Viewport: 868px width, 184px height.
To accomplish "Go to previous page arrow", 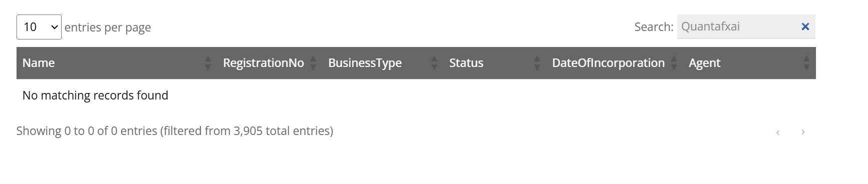I will click(x=778, y=132).
